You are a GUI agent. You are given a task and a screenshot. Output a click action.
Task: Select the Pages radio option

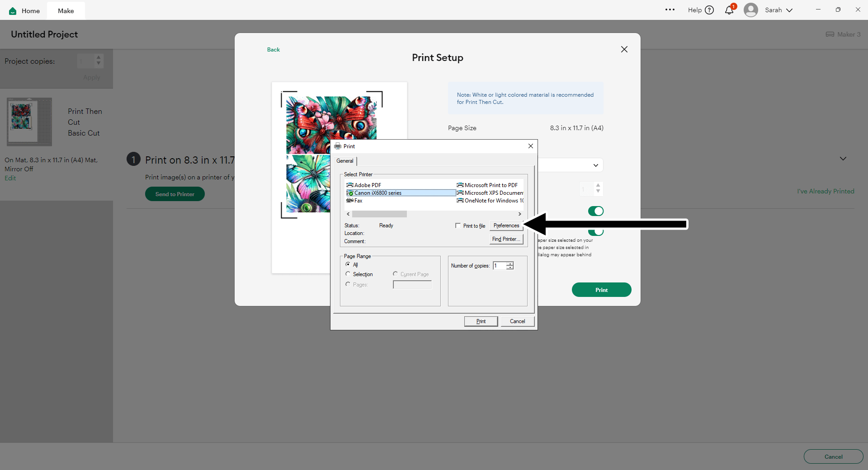click(348, 284)
